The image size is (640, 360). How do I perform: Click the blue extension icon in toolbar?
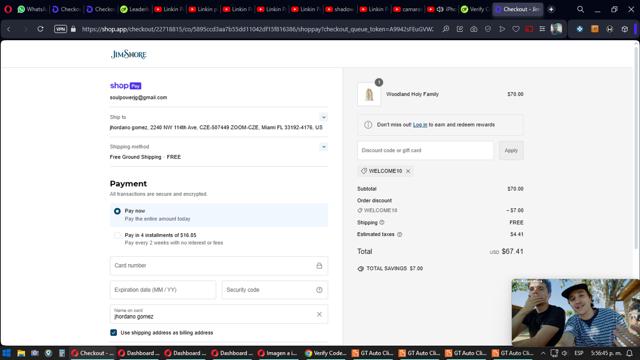coord(580,29)
